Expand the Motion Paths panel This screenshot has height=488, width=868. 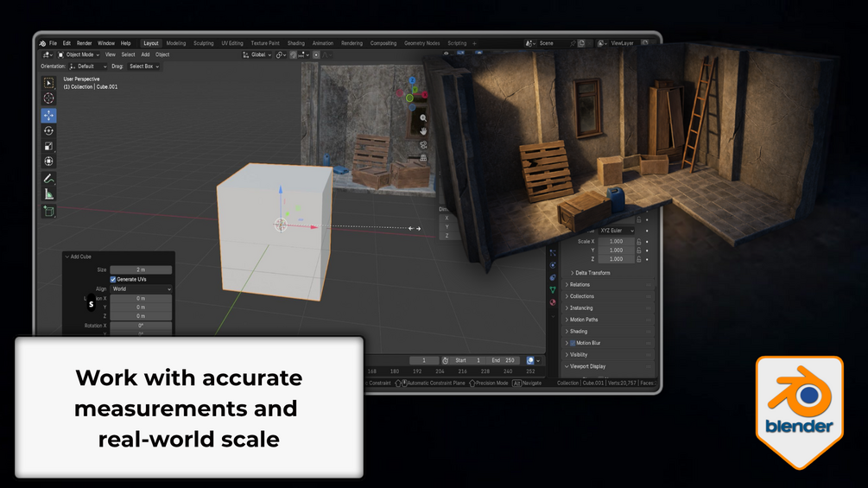pos(608,320)
